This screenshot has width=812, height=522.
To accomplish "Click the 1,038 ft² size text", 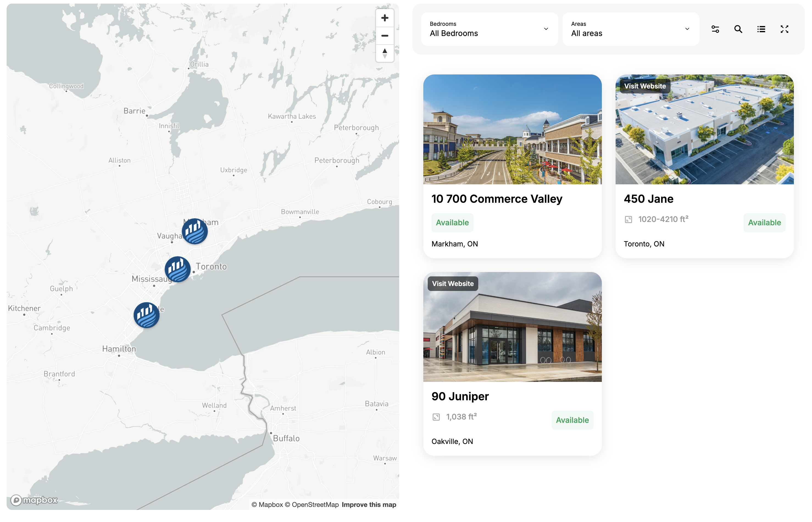I will [461, 417].
